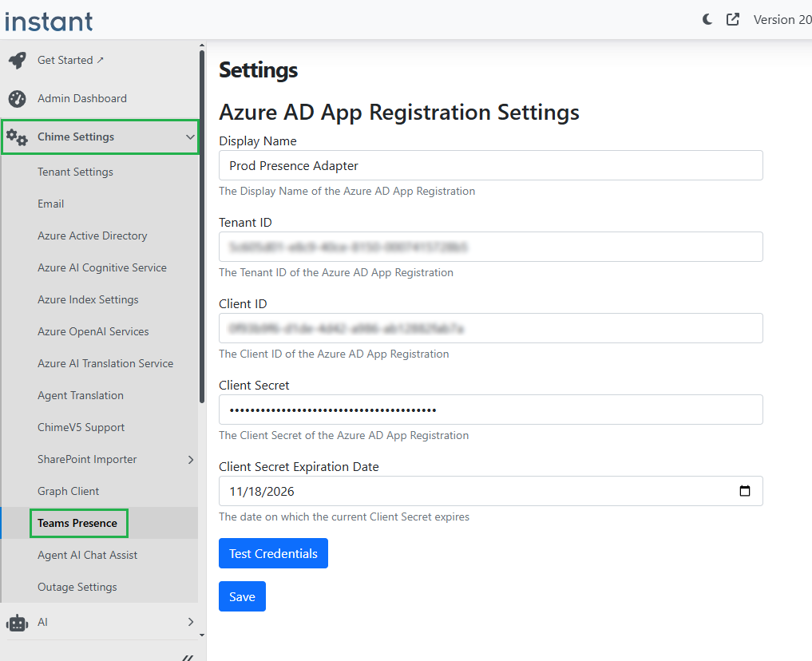Collapse the Chime Settings chevron

pos(190,137)
